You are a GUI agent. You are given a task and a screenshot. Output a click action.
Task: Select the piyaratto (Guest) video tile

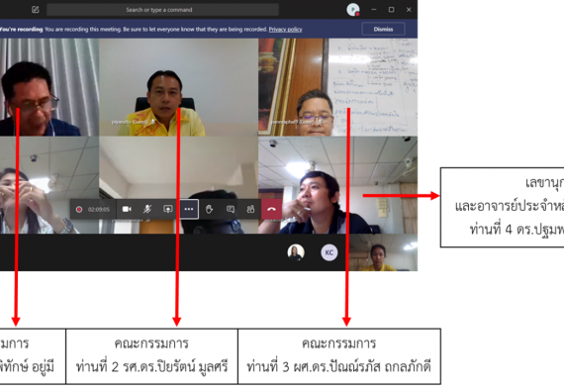tap(178, 87)
